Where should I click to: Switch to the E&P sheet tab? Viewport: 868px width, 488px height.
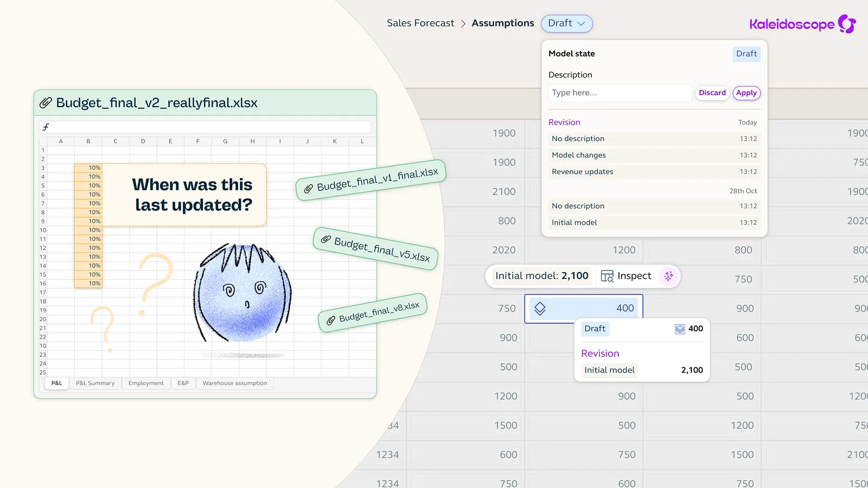point(183,383)
